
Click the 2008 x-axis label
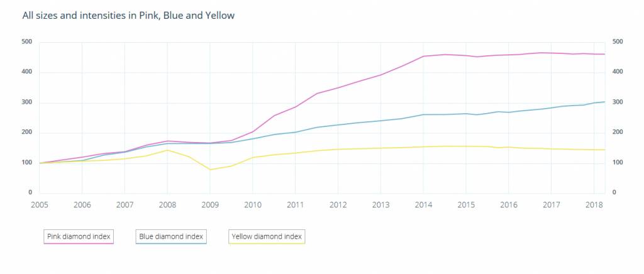tap(167, 205)
